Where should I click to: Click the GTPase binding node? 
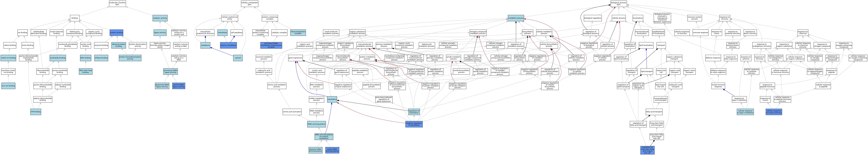(101, 58)
